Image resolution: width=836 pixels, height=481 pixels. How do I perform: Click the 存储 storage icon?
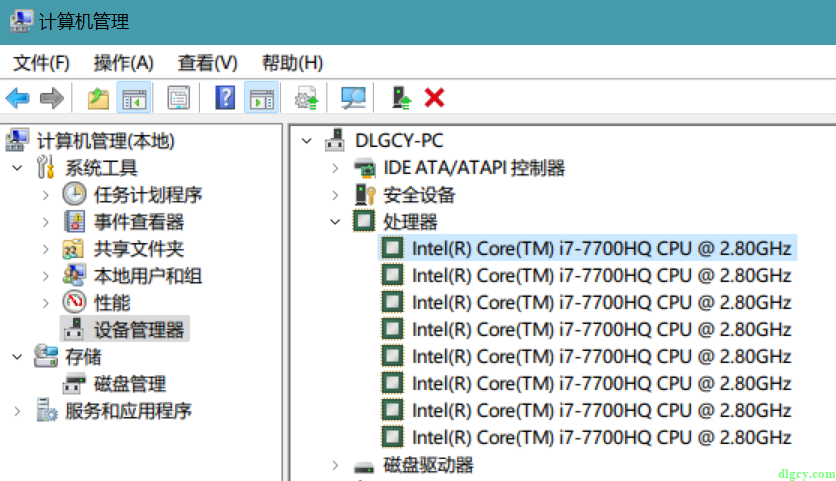pyautogui.click(x=46, y=356)
